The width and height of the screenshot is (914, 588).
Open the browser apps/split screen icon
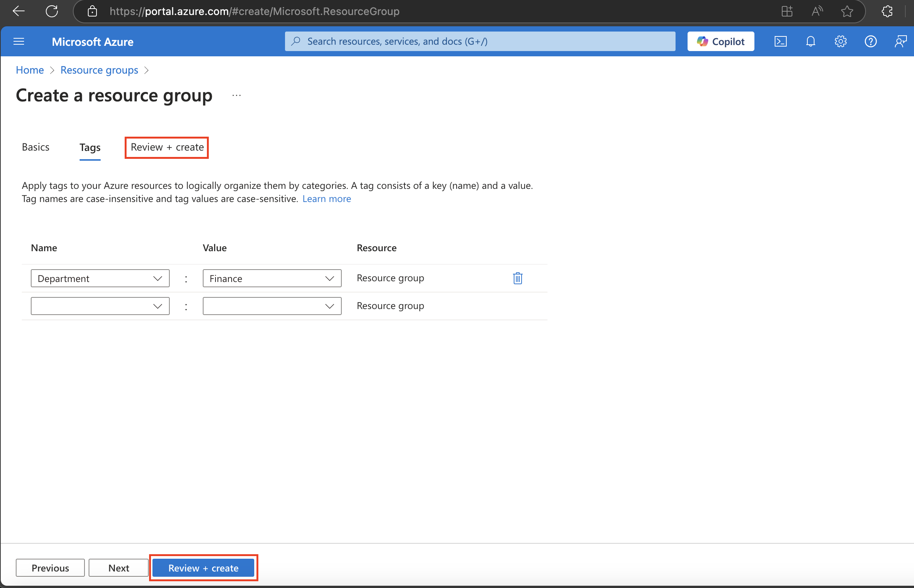tap(787, 11)
